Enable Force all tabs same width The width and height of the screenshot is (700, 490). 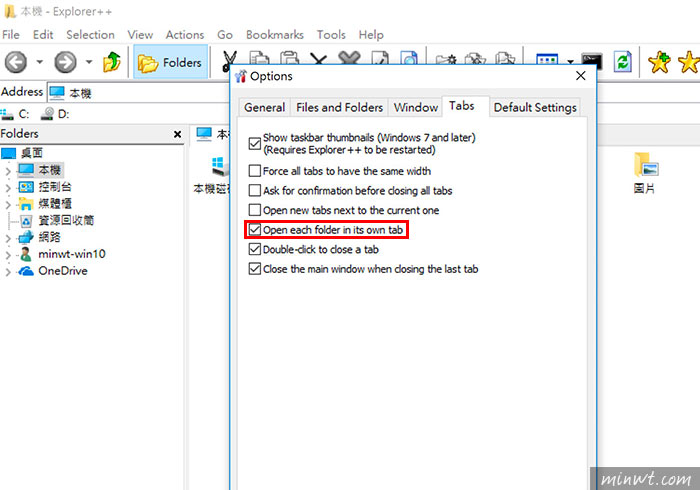click(254, 171)
